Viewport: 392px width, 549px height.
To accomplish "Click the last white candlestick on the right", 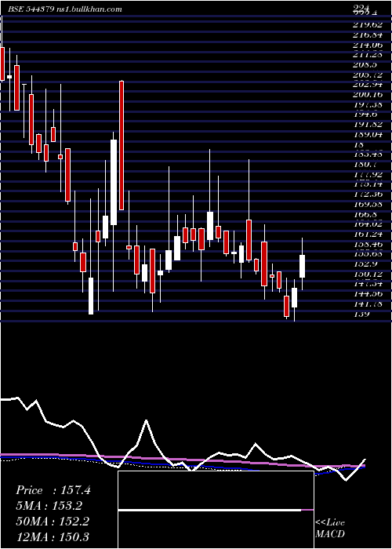I will [x=302, y=266].
